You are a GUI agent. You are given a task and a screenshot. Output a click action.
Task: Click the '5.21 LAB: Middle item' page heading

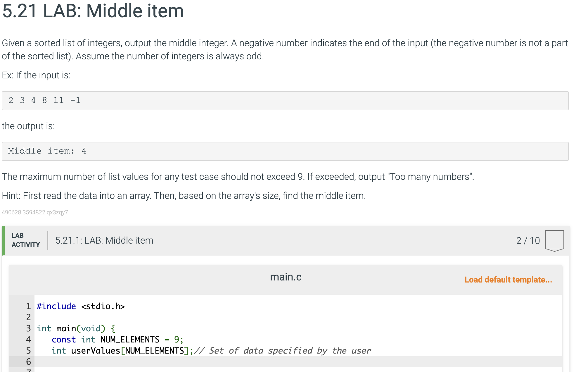click(x=93, y=11)
